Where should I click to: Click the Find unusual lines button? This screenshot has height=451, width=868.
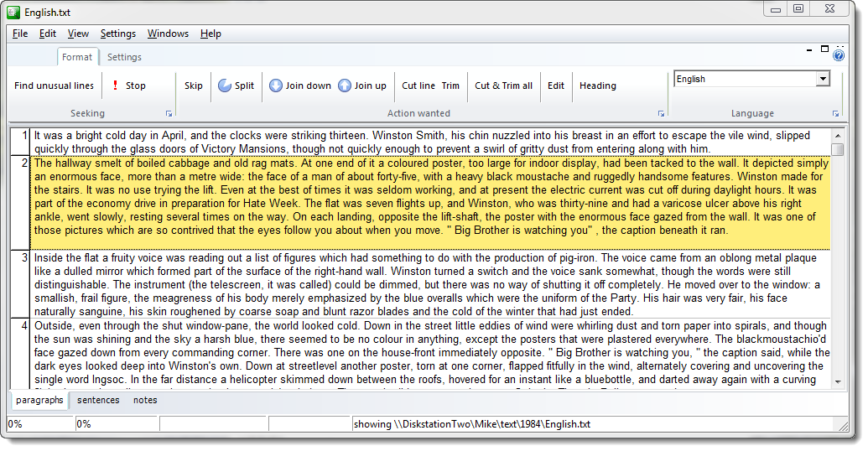point(54,86)
